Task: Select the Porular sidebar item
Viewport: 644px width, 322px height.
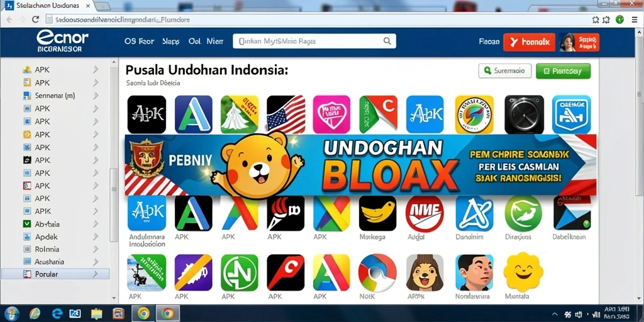Action: 55,274
